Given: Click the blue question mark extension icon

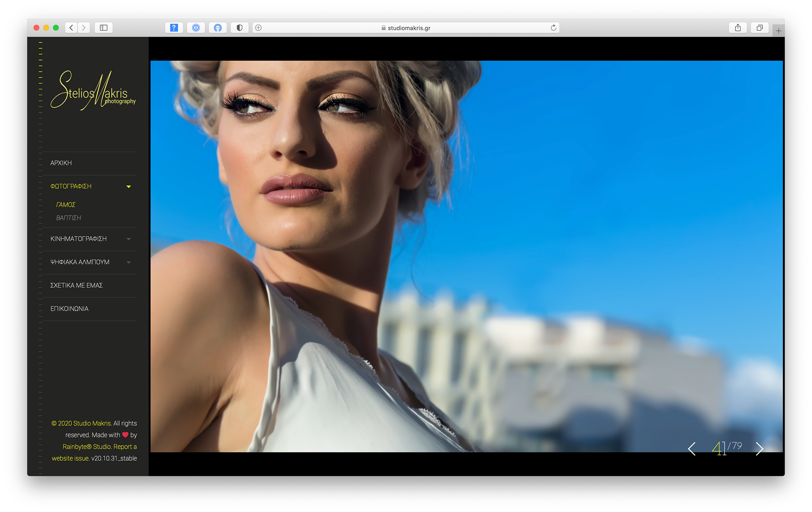Looking at the screenshot, I should coord(174,28).
